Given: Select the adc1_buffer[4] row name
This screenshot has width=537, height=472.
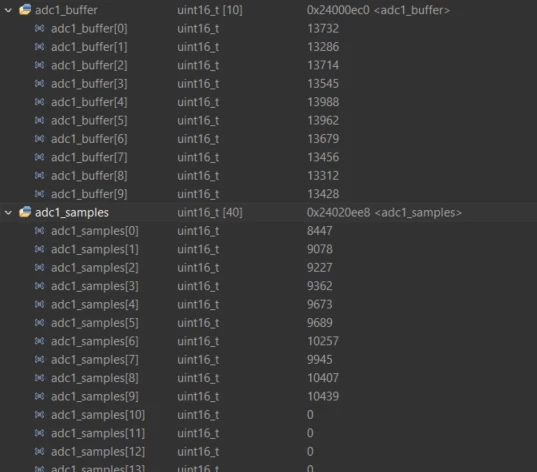Looking at the screenshot, I should tap(89, 102).
